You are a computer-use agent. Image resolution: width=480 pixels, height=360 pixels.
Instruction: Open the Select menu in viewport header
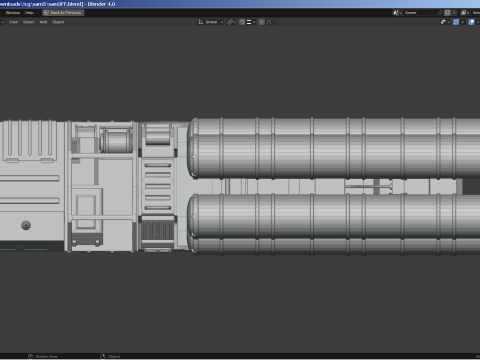tap(29, 22)
